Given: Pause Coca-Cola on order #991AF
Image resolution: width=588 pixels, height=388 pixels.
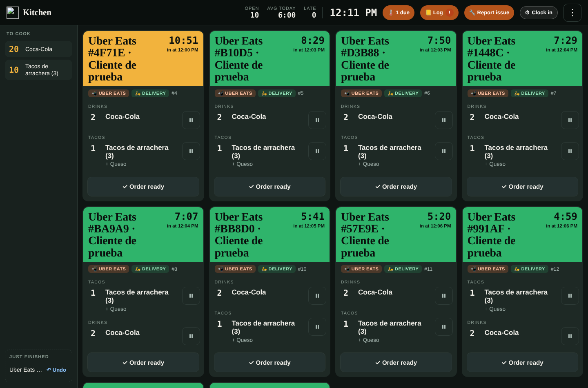Looking at the screenshot, I should pos(570,336).
